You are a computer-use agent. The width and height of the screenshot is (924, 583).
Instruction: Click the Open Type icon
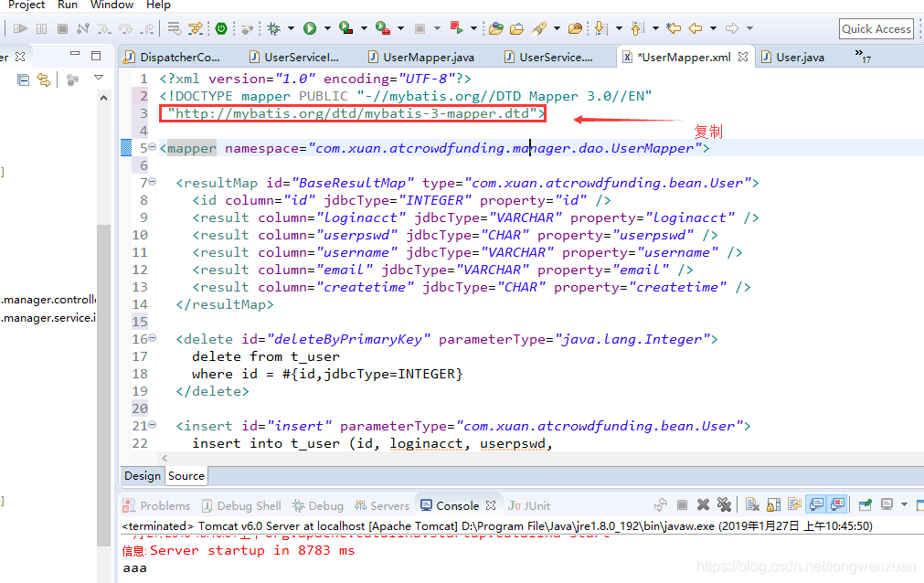[496, 28]
